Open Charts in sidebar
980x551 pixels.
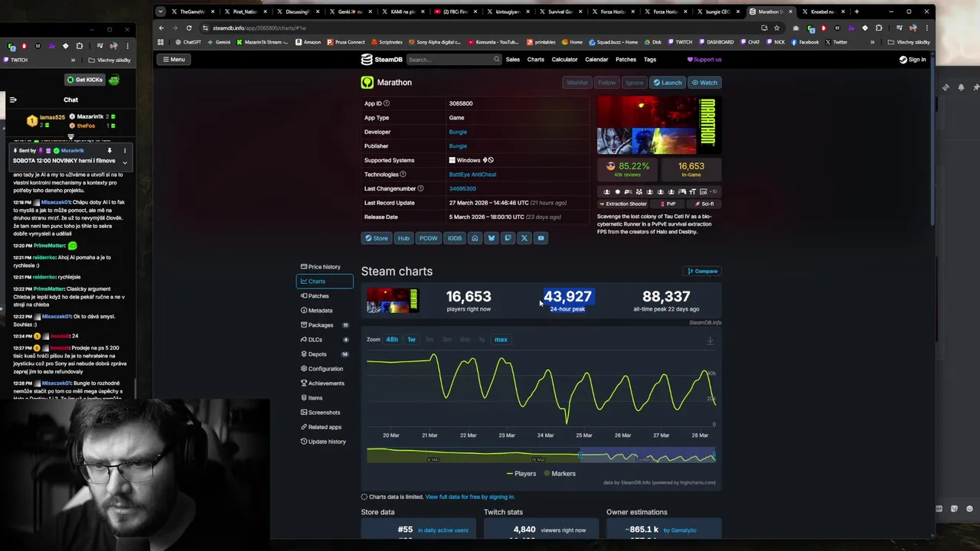325,282
